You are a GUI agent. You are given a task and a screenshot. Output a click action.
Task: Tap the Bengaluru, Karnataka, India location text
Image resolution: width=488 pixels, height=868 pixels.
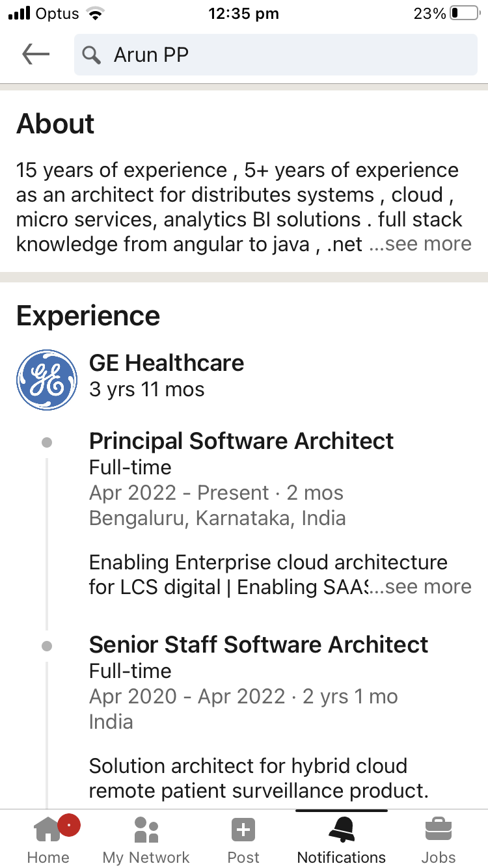(217, 519)
